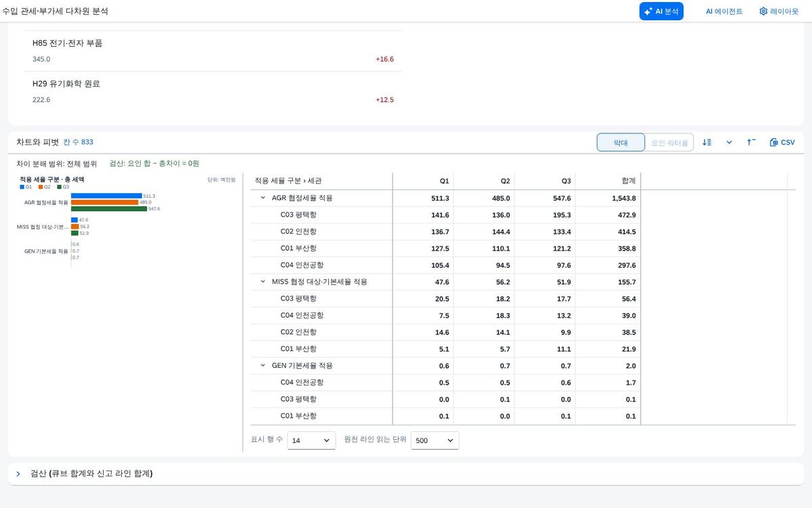This screenshot has width=812, height=508.
Task: Open the 표시 행 수 dropdown
Action: (311, 440)
